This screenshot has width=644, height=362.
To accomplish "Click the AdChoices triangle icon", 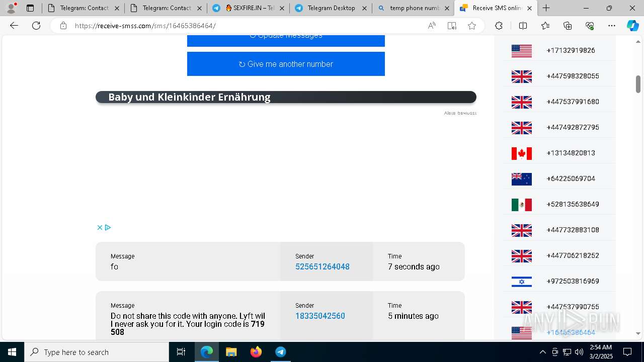I will click(x=108, y=227).
